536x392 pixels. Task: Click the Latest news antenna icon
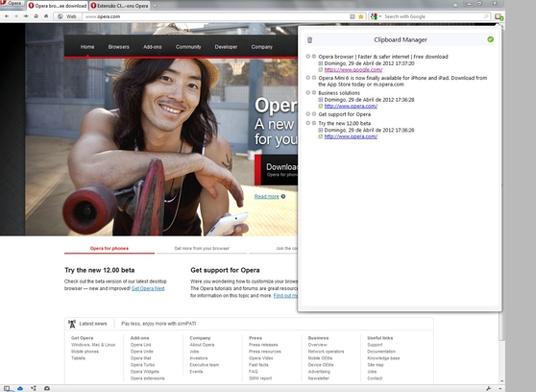[72, 324]
